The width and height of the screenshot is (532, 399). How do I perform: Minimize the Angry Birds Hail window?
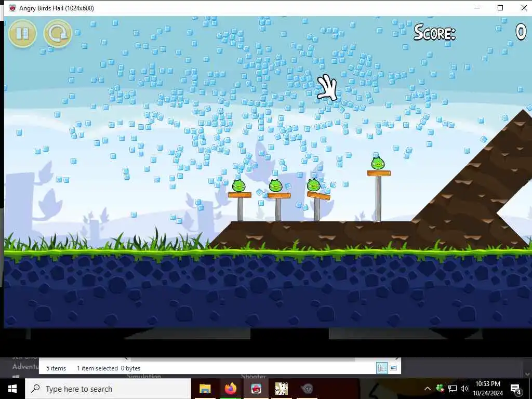477,8
